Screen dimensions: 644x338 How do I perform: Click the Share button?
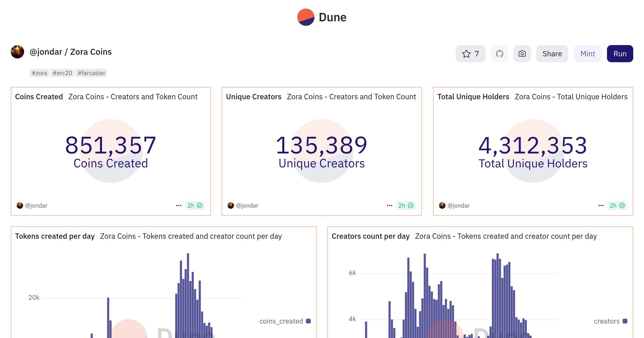coord(552,54)
